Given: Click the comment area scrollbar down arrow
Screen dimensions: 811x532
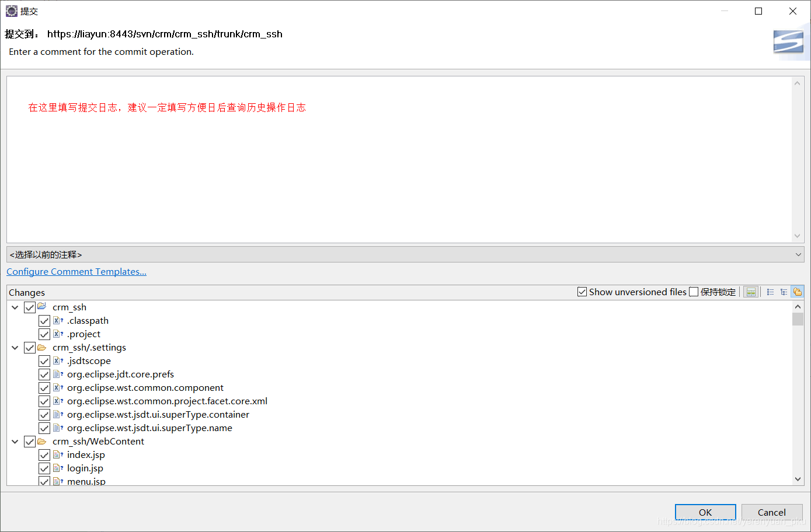Looking at the screenshot, I should [x=798, y=236].
